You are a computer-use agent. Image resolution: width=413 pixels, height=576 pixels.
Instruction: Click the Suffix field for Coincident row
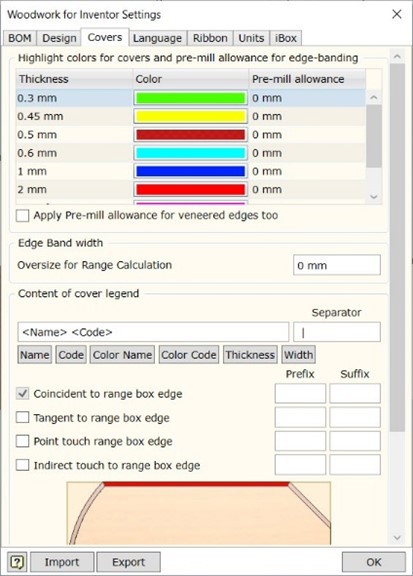(355, 393)
